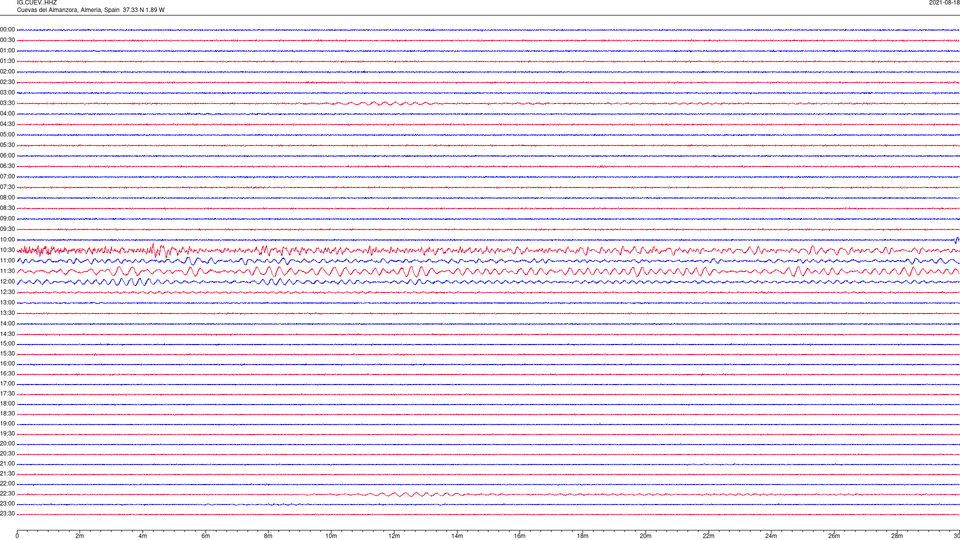Click the red 03:30 trace wave packet
The image size is (960, 540).
[383, 103]
